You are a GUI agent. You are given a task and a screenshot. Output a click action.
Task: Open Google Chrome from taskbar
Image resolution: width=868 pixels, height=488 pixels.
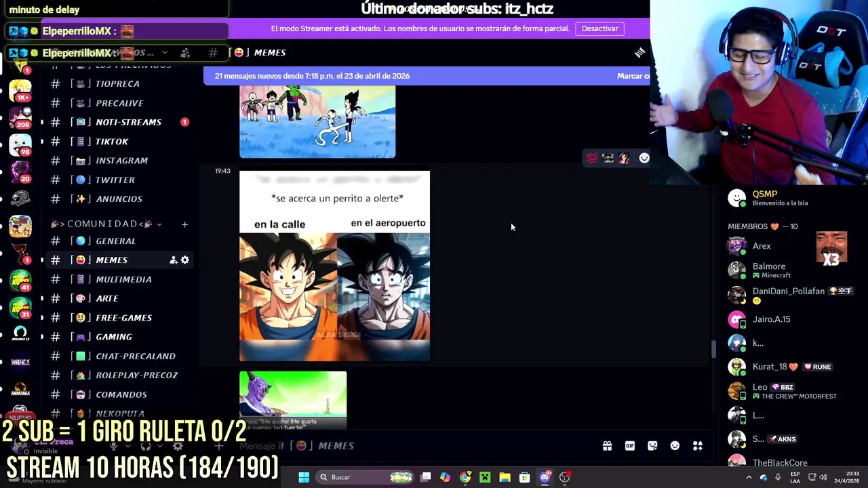click(x=465, y=477)
